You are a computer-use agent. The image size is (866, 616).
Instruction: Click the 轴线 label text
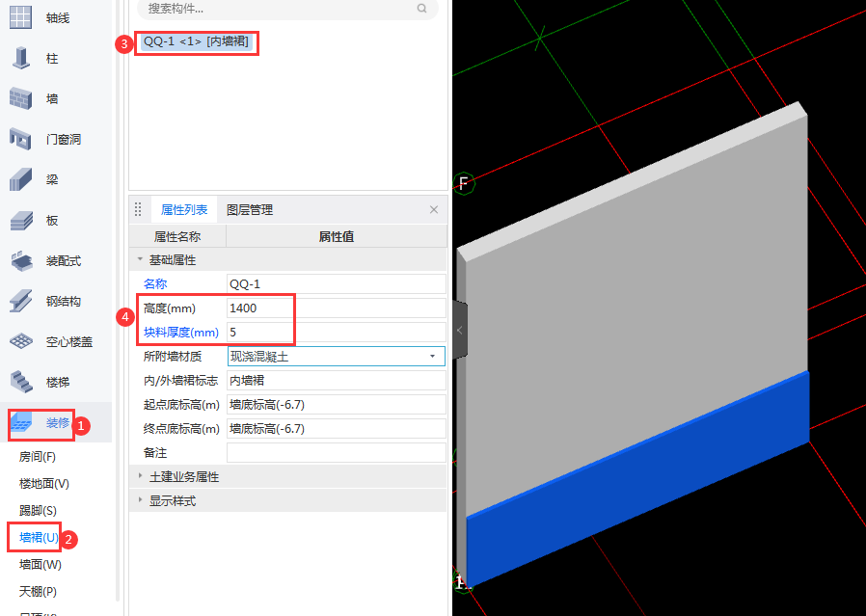point(58,18)
